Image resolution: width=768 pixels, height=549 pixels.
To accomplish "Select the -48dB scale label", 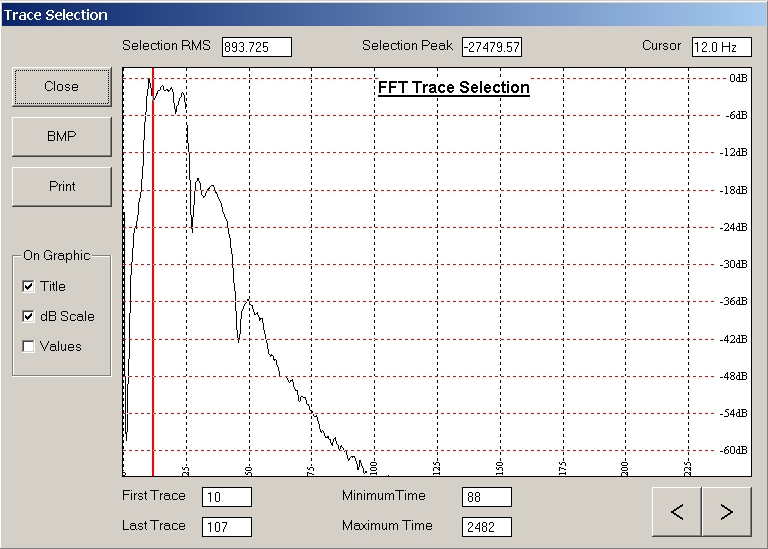I will click(x=734, y=377).
